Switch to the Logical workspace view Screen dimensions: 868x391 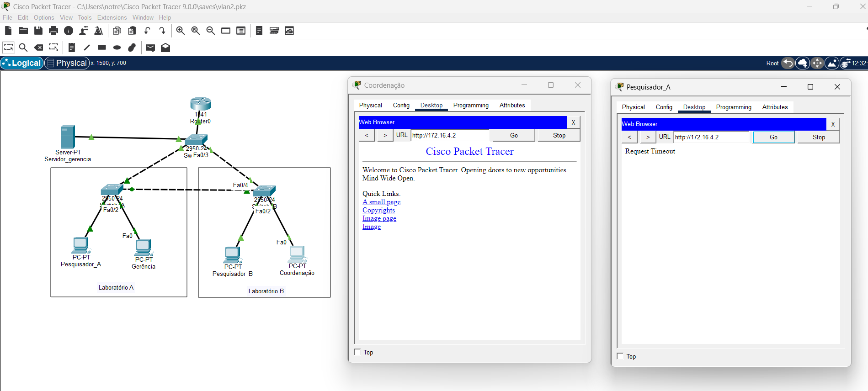[x=22, y=63]
